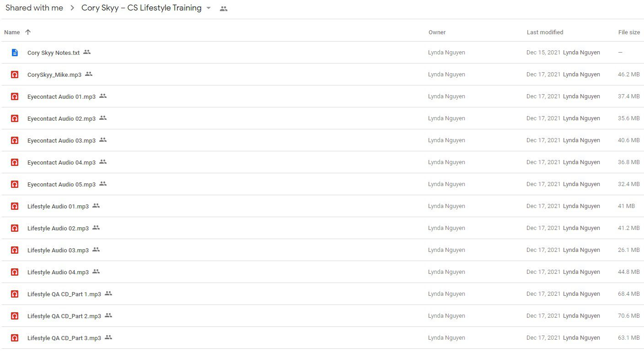This screenshot has height=352, width=644.
Task: Click the sort direction arrow next to Name
Action: (28, 32)
